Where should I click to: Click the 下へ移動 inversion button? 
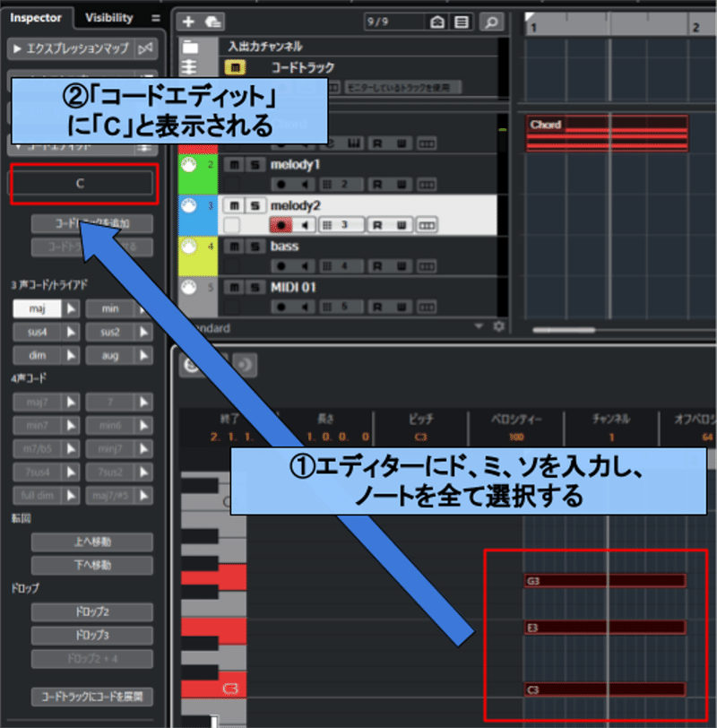coord(92,565)
